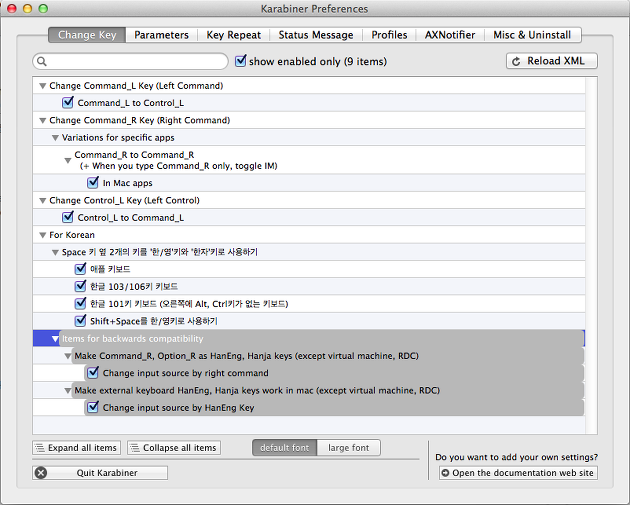Click the Expand all items list icon

[x=39, y=448]
